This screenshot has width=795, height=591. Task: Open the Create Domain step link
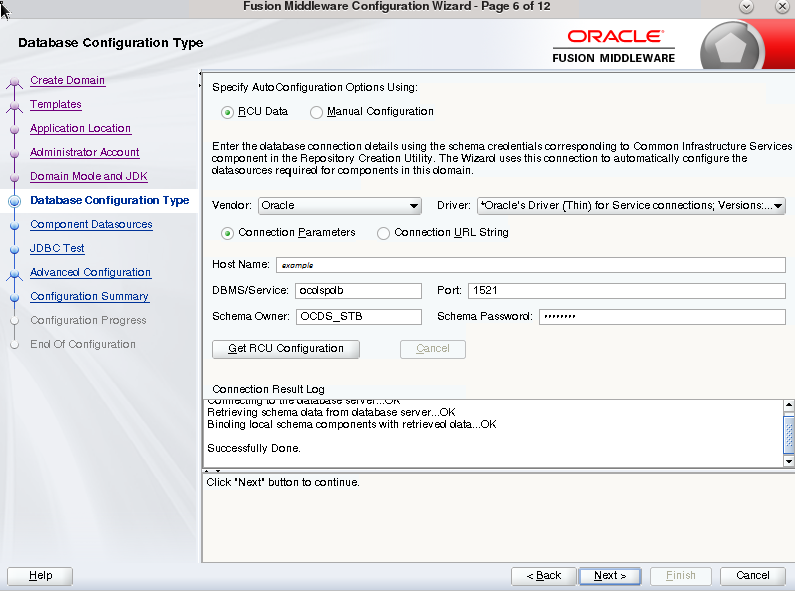point(67,80)
